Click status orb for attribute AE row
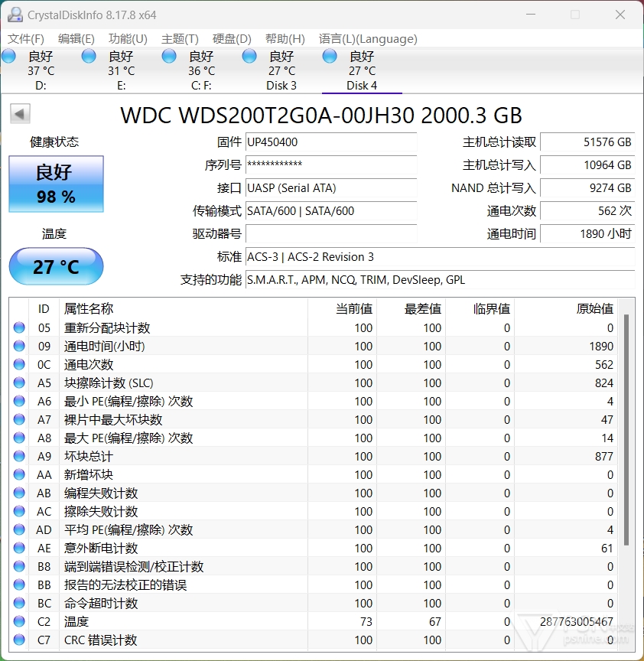 click(19, 548)
